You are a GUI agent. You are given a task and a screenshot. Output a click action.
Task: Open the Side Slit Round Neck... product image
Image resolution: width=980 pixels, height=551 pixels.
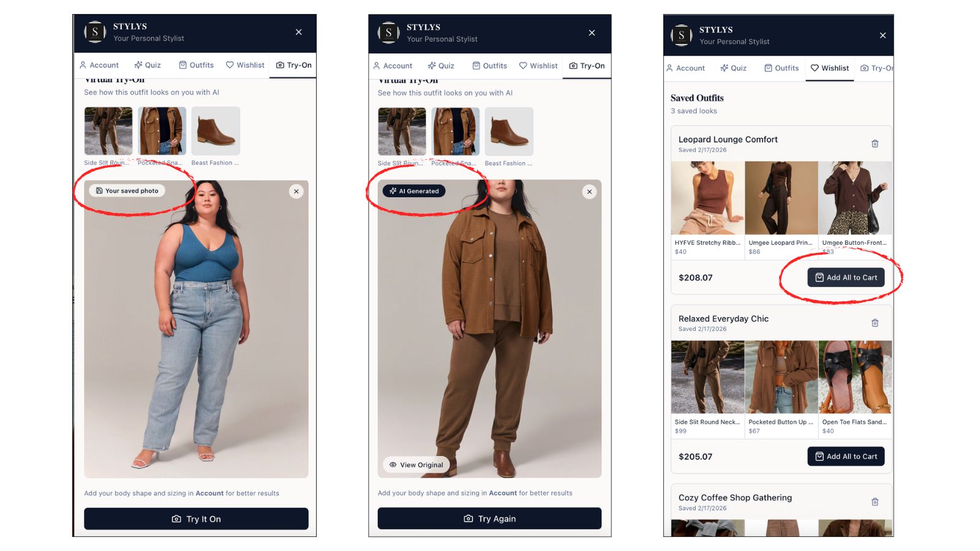(x=708, y=377)
